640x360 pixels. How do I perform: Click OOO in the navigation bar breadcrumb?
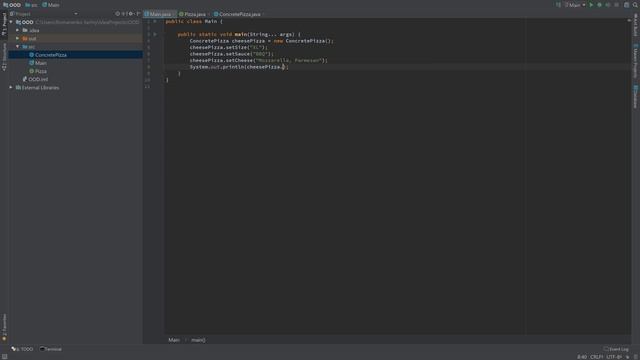pyautogui.click(x=12, y=5)
